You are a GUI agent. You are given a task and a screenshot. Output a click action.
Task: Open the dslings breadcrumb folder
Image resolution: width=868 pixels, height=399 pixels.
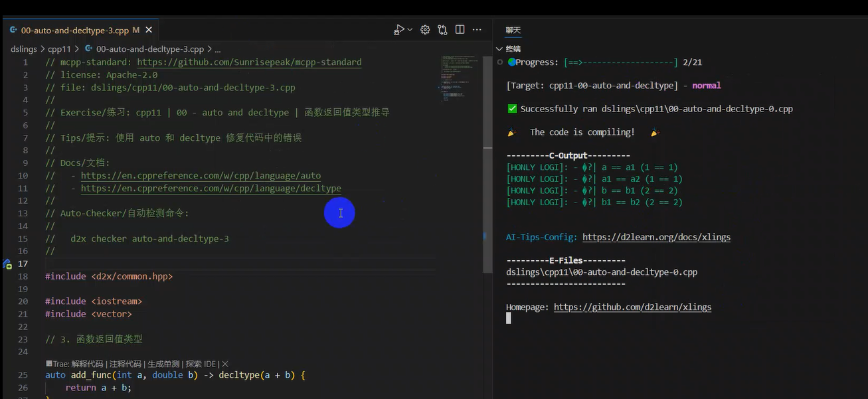point(24,49)
